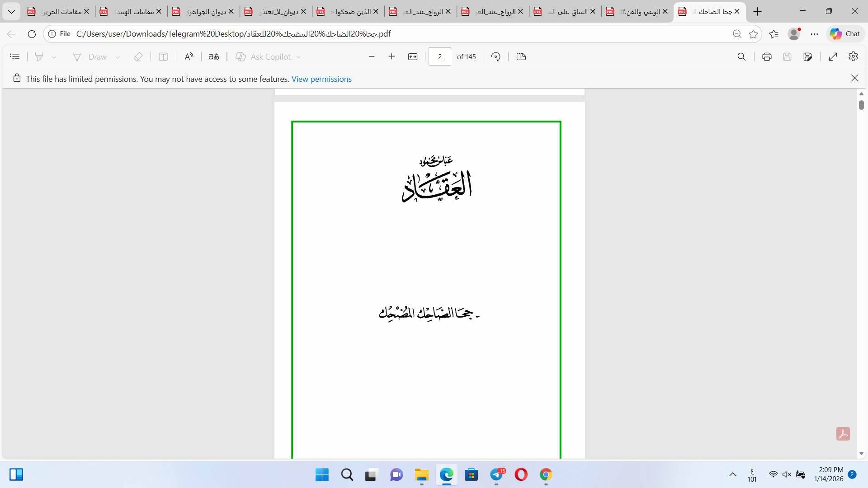Open PDF viewer settings

[x=854, y=56]
